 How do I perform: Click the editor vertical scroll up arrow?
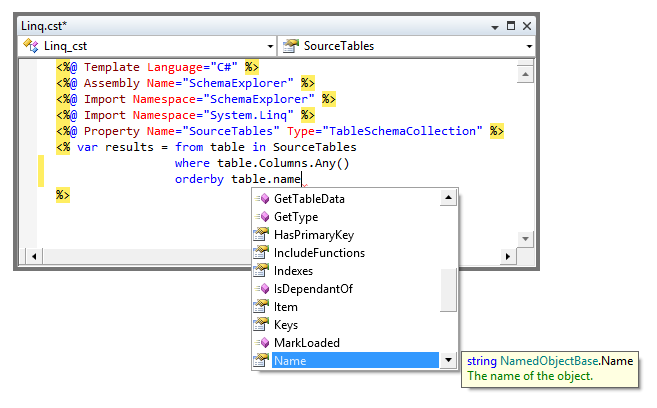(525, 75)
